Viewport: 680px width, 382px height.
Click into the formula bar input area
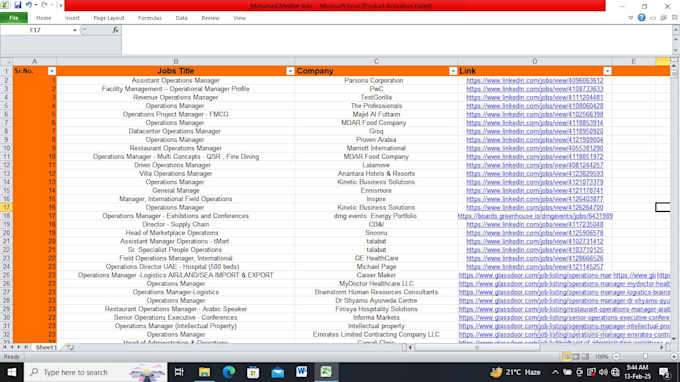395,40
